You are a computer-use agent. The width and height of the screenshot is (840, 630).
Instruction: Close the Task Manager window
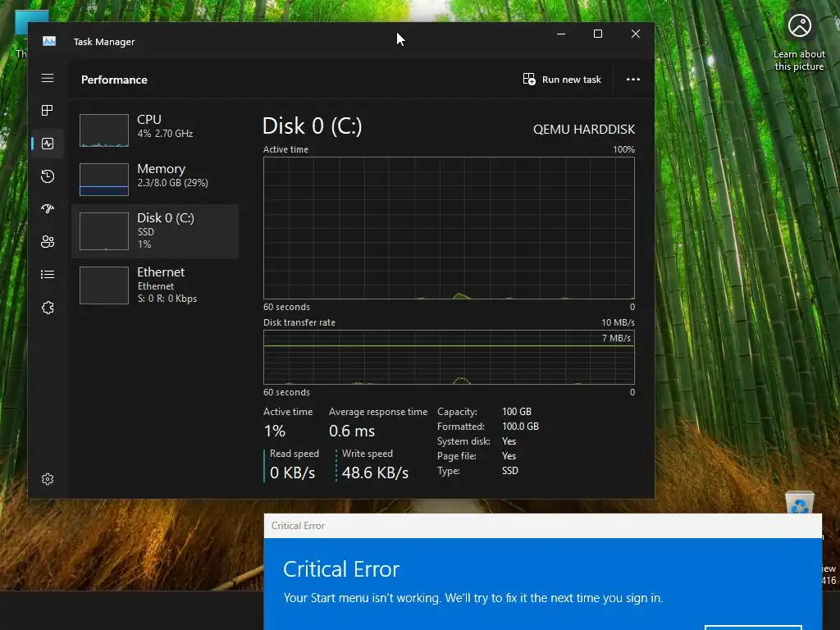tap(636, 34)
